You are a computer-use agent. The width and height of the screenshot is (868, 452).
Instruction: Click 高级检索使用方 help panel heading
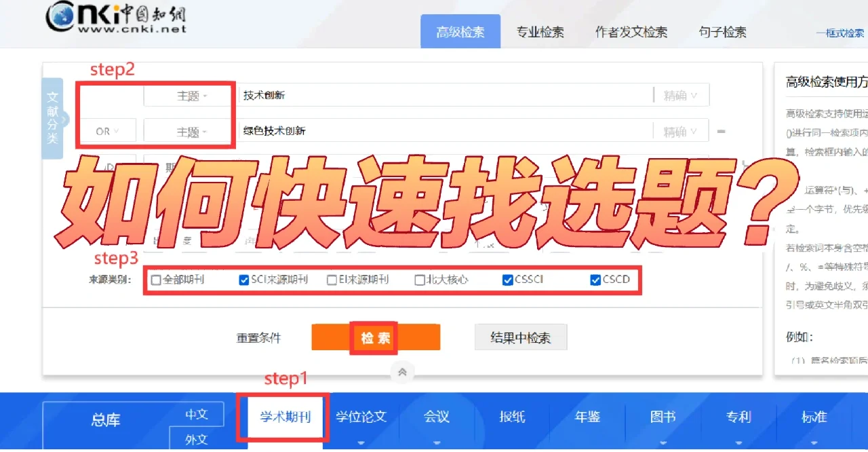pos(827,82)
